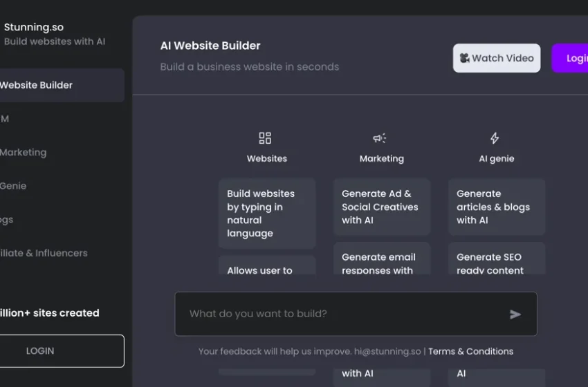Screen dimensions: 588x387
Task: Select 'Generate Ad & Social Creatives with AI' card
Action: tap(382, 207)
